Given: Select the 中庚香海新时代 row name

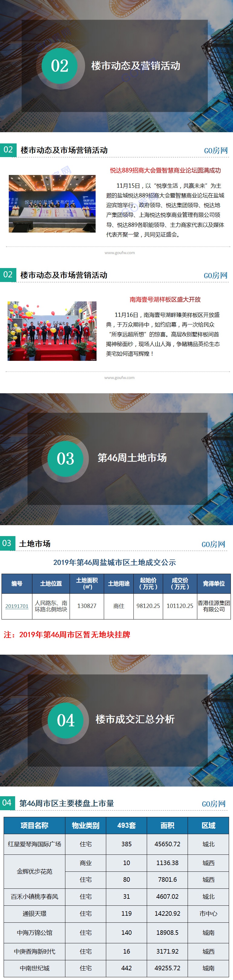Looking at the screenshot, I should click(x=34, y=951).
